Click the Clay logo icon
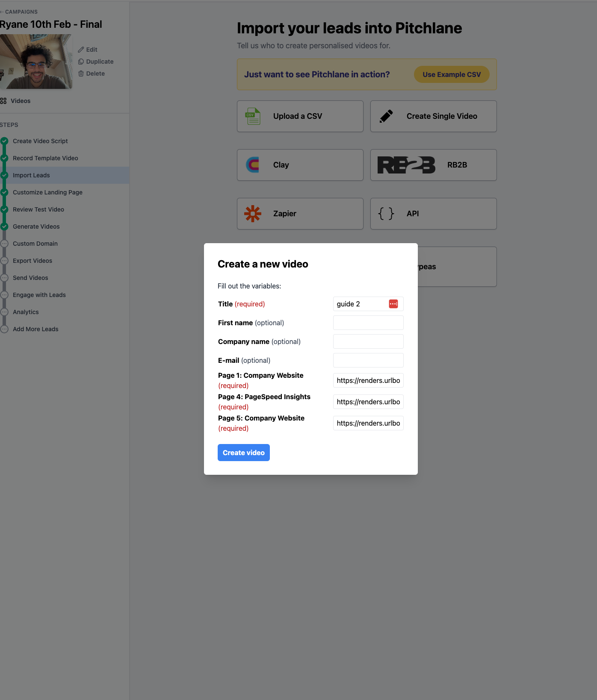Viewport: 597px width, 700px height. click(253, 165)
